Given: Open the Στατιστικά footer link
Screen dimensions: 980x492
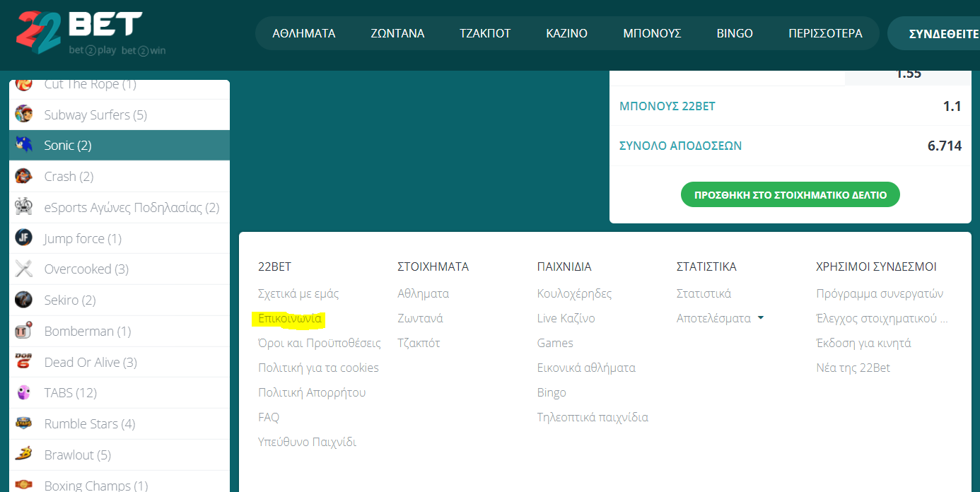Looking at the screenshot, I should click(704, 293).
